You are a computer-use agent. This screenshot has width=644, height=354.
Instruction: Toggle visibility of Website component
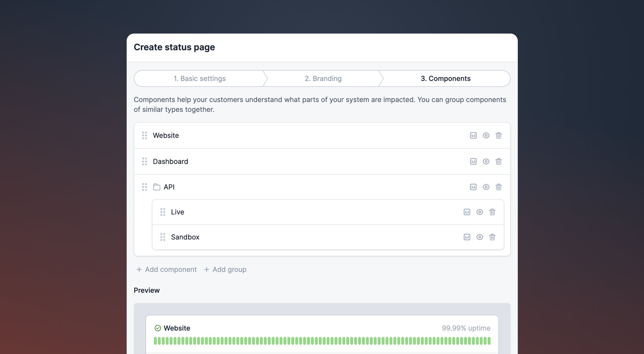point(486,136)
